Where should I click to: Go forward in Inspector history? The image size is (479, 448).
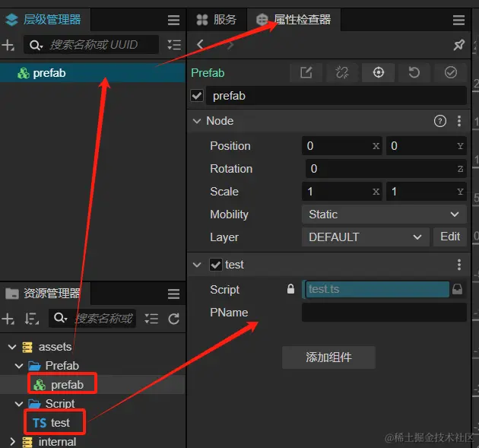click(x=230, y=45)
